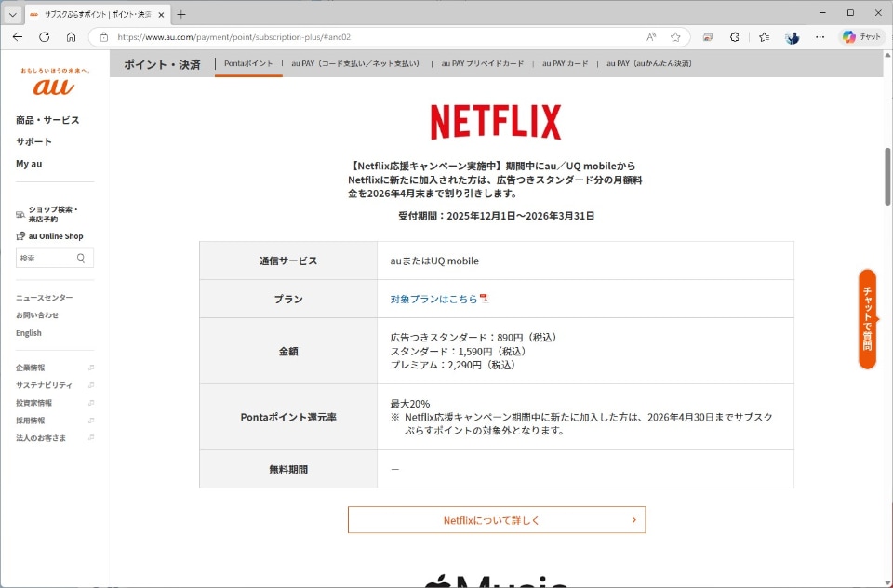Click the shop search icon beside ショップ検索
The image size is (893, 588).
click(20, 214)
